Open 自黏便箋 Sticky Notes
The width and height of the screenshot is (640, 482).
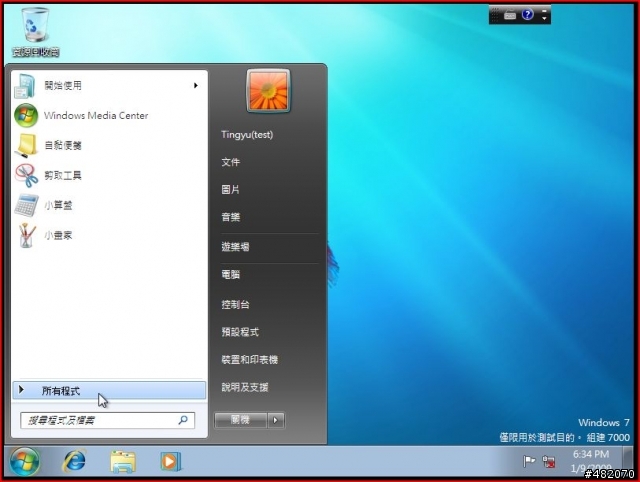pyautogui.click(x=109, y=145)
